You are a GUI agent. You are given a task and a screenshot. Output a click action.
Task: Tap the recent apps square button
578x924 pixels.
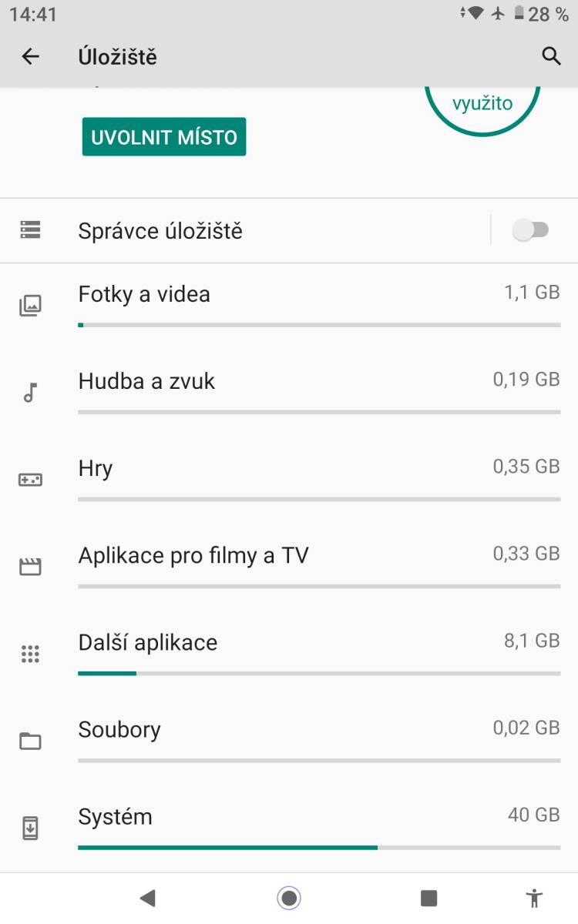click(x=428, y=898)
